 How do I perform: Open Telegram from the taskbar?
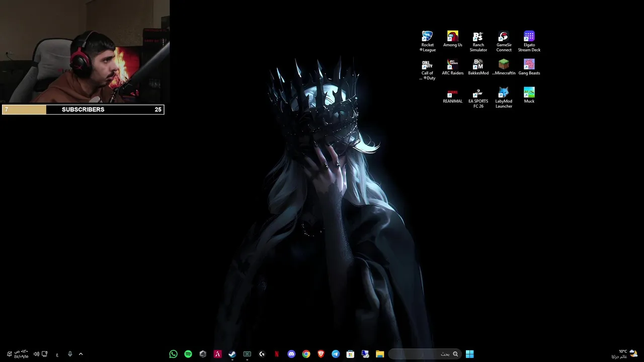pyautogui.click(x=336, y=354)
